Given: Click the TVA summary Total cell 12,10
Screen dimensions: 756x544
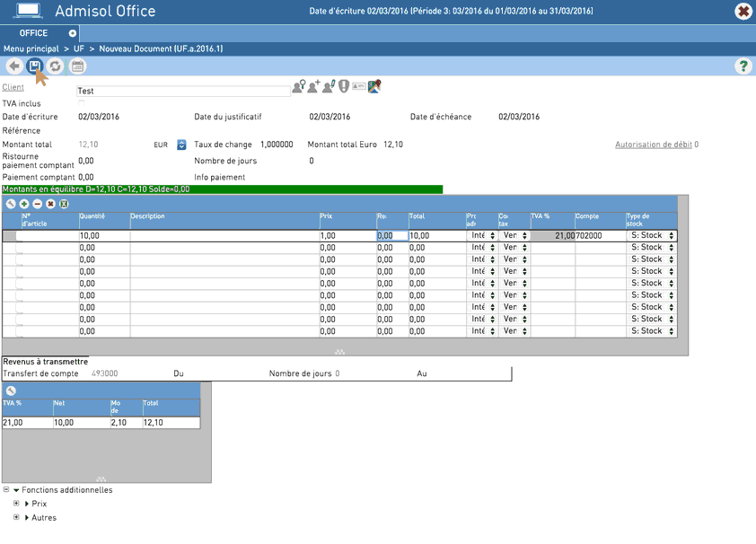Looking at the screenshot, I should tap(171, 423).
